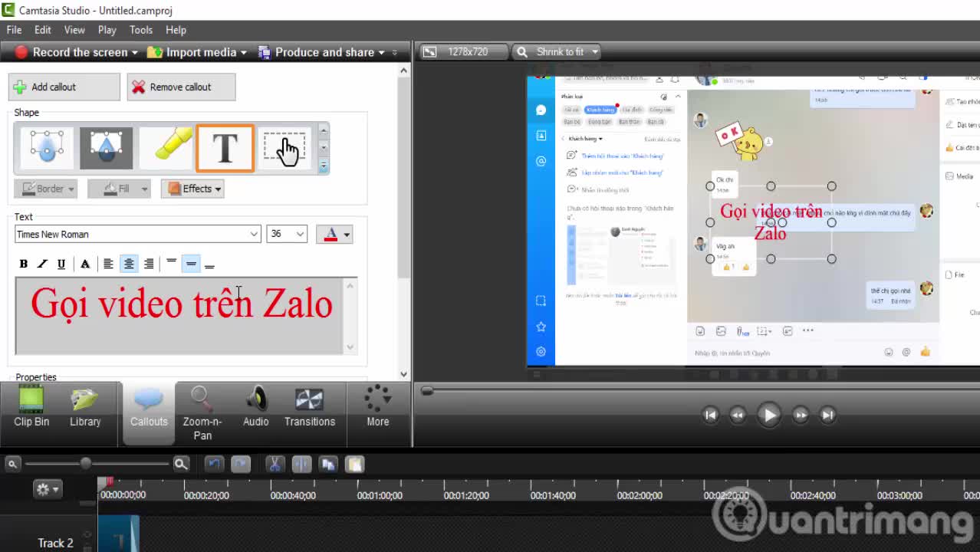Undo the last timeline action
980x552 pixels.
pos(214,464)
